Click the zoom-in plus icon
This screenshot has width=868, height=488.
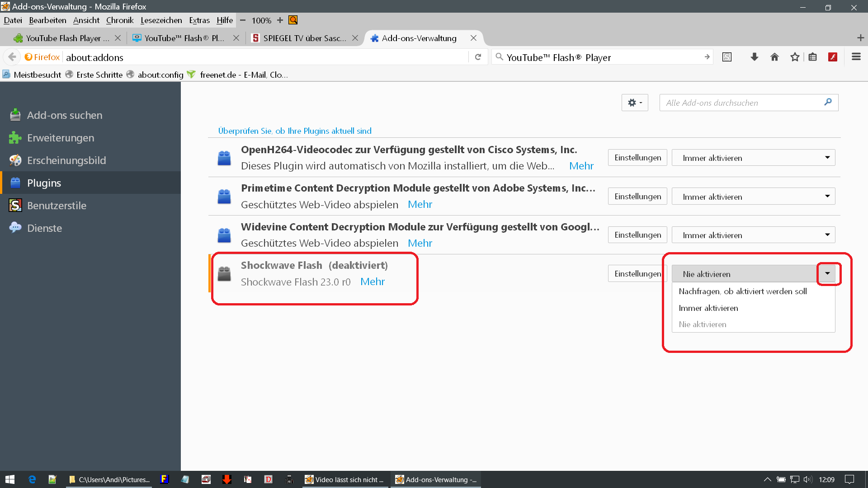[280, 20]
